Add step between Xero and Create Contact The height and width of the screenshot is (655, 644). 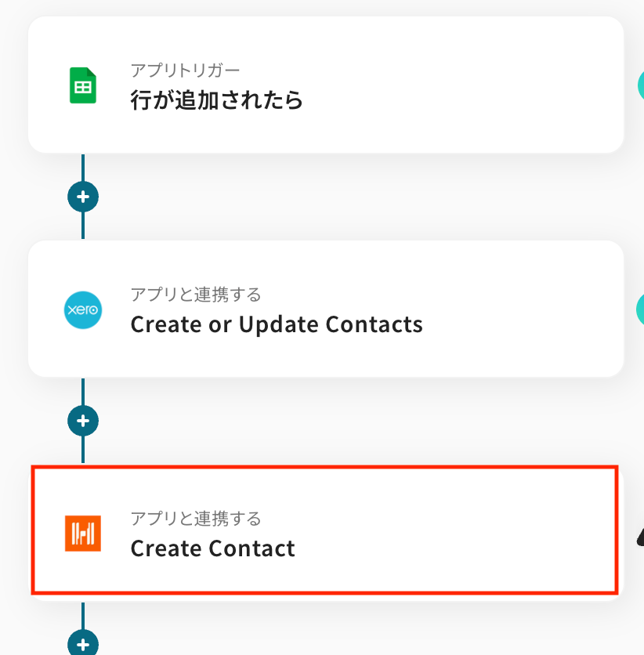coord(83,421)
